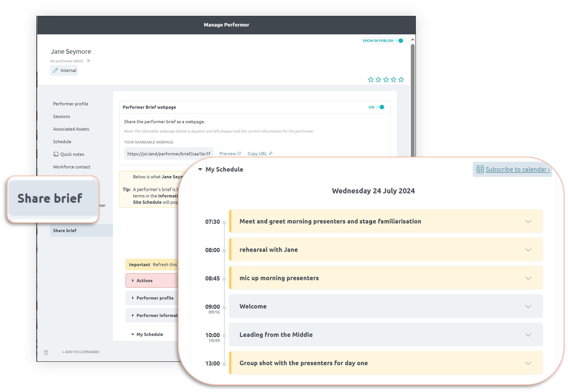Image resolution: width=568 pixels, height=392 pixels.
Task: Click the calendar grid icon in Subscribe
Action: coord(480,170)
